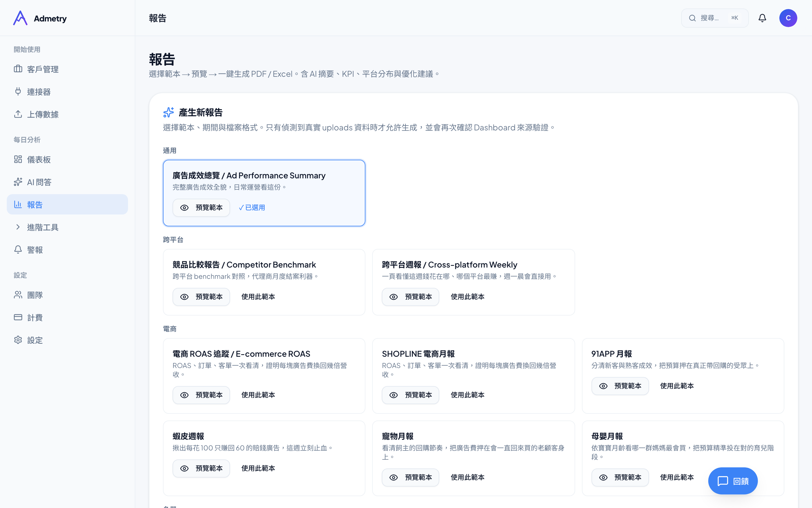
Task: Open AI 問答 in sidebar
Action: (67, 182)
